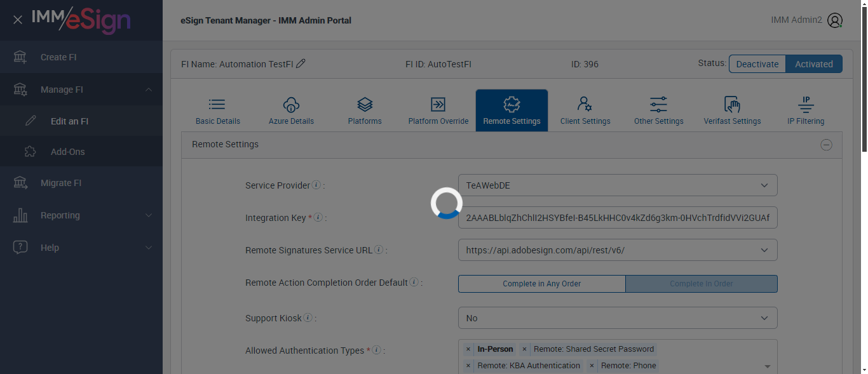This screenshot has height=374, width=868.
Task: Open the user profile avatar icon
Action: click(835, 20)
